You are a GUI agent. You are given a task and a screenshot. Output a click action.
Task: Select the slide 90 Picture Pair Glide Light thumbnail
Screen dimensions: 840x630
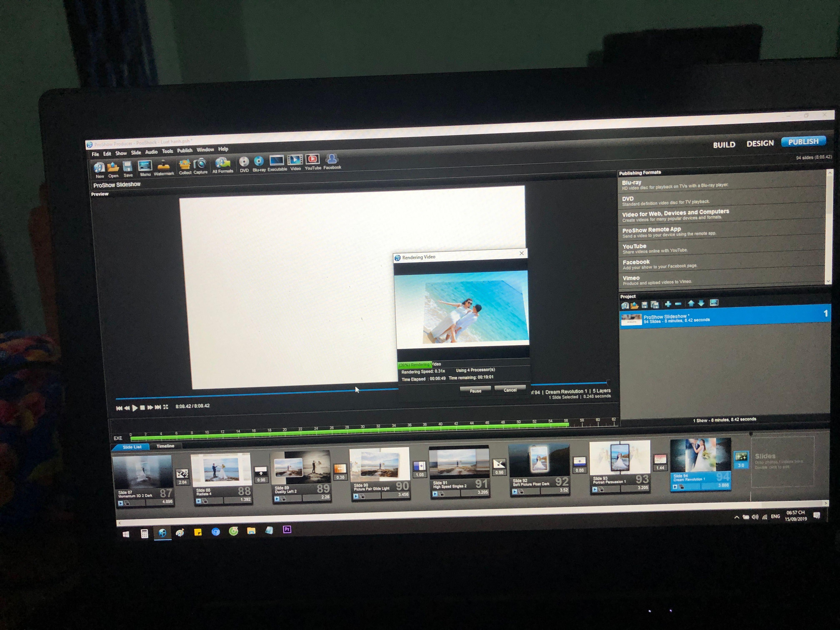[380, 474]
